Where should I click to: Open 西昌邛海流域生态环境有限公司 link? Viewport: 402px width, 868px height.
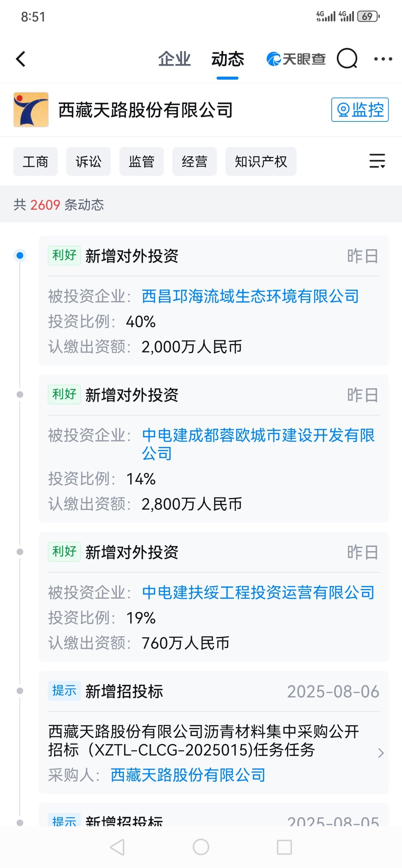coord(250,296)
